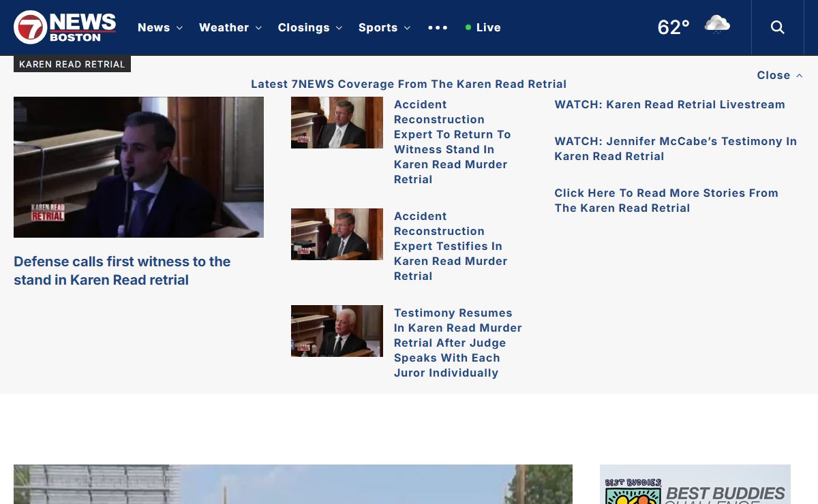Open the search magnifier icon

(778, 27)
